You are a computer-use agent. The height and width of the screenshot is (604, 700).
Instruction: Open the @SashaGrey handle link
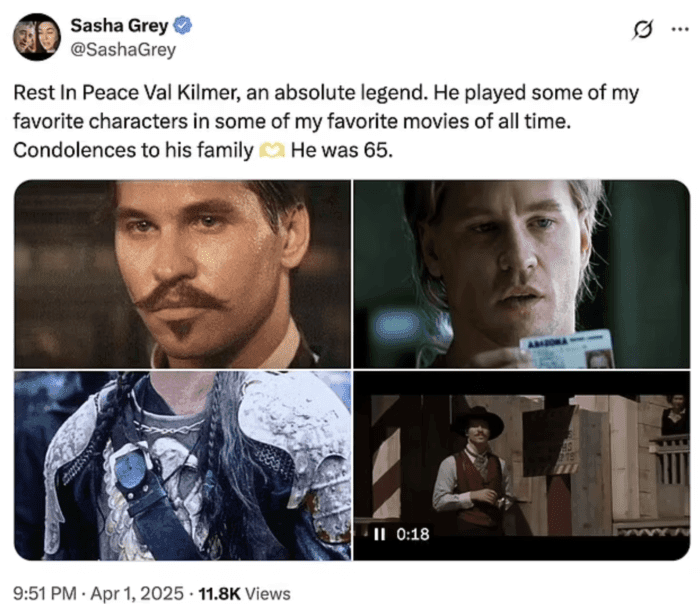click(x=123, y=49)
